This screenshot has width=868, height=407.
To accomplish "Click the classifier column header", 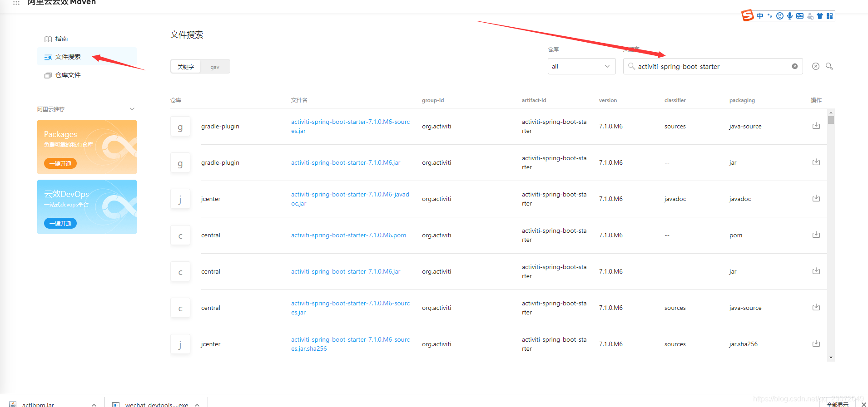I will [x=675, y=100].
